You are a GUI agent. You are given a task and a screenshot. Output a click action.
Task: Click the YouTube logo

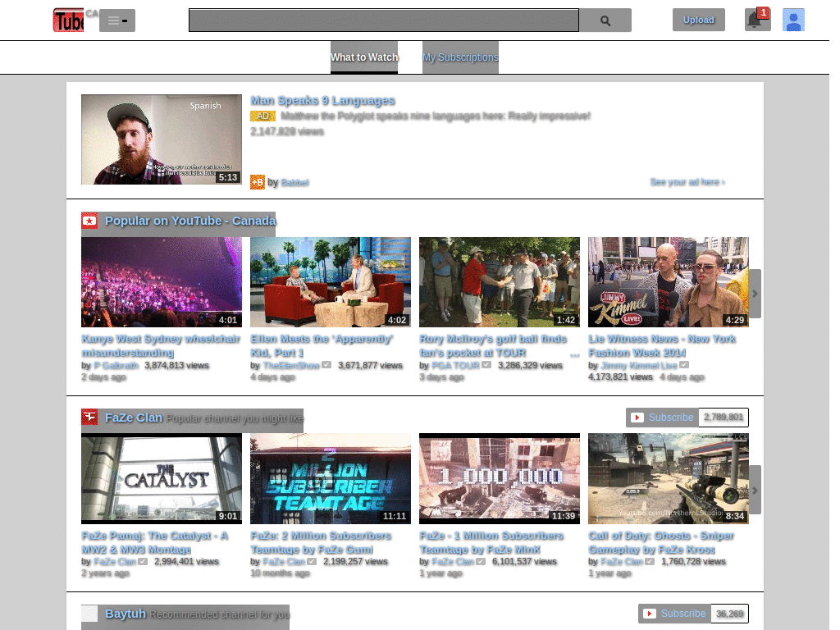(69, 21)
